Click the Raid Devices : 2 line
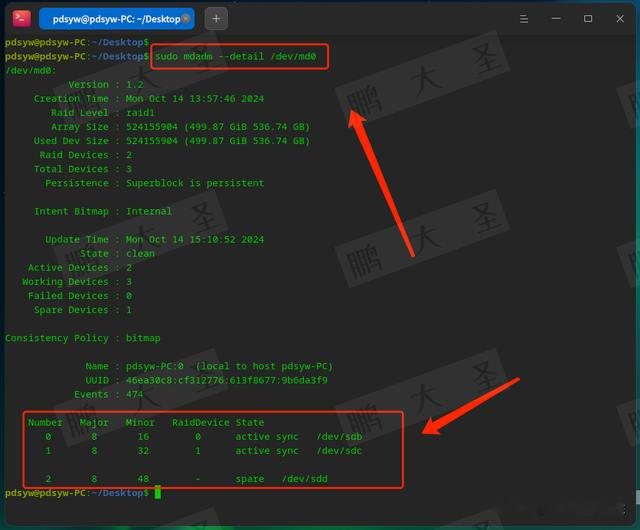Screen dimensions: 640x530 [x=86, y=155]
